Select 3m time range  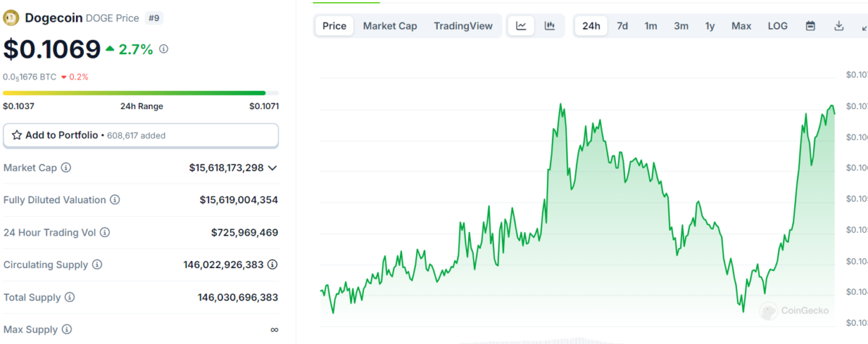[x=681, y=26]
